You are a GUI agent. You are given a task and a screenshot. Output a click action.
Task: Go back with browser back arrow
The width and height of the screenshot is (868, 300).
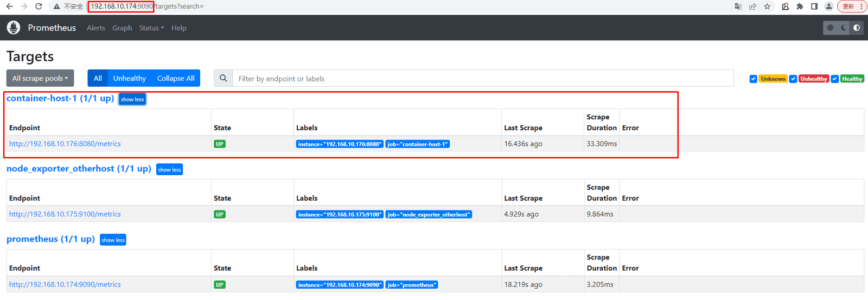coord(9,7)
